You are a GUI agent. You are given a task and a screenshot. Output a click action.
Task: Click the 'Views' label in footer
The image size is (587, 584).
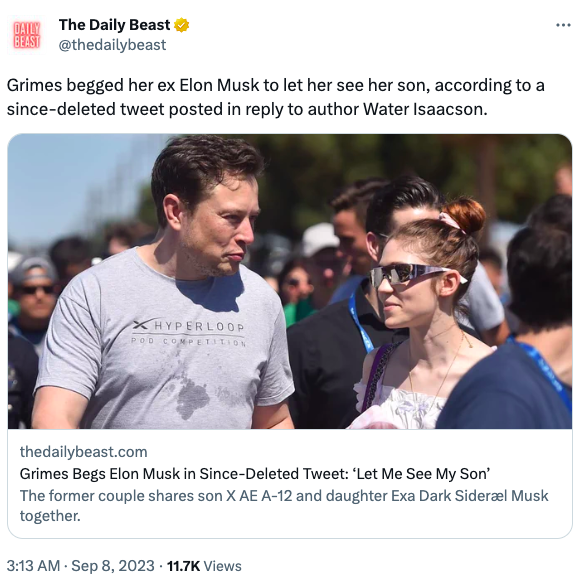coord(223,566)
